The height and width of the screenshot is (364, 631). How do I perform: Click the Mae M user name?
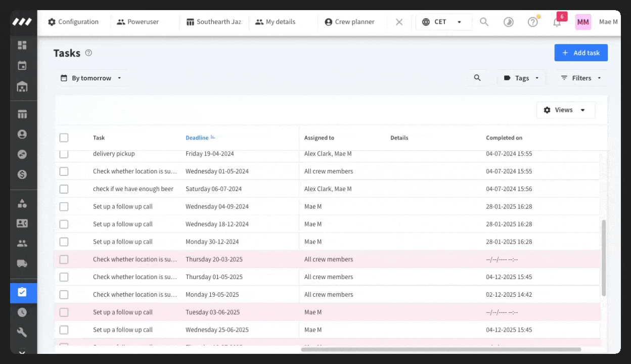(x=608, y=22)
